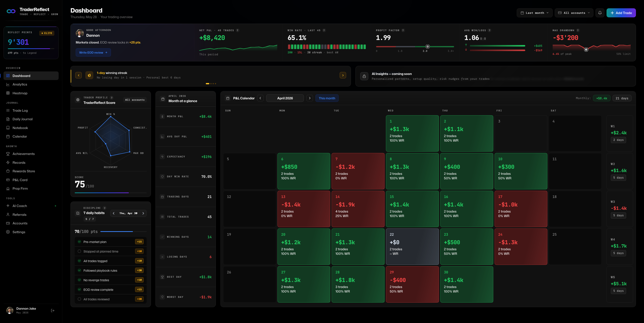The image size is (644, 323).
Task: Go to previous month in P&L Calendar
Action: pos(260,98)
